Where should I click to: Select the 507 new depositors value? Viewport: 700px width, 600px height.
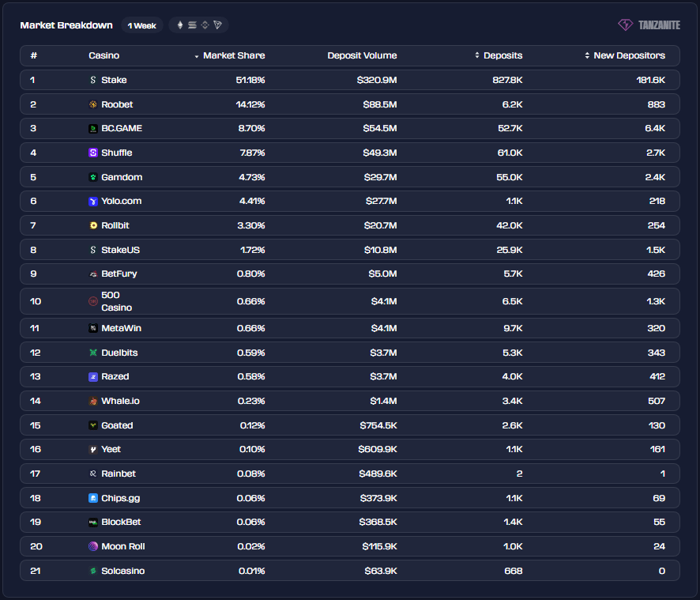(657, 402)
